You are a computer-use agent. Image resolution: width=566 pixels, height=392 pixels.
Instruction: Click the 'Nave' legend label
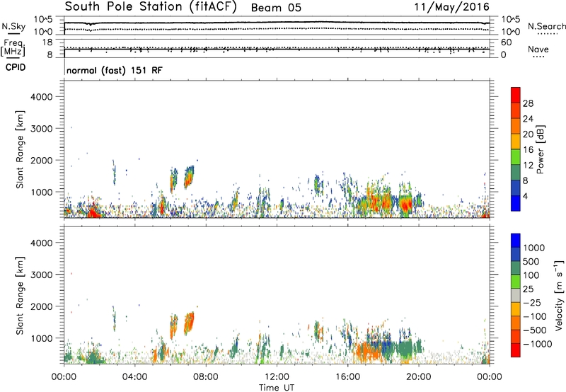click(x=538, y=49)
